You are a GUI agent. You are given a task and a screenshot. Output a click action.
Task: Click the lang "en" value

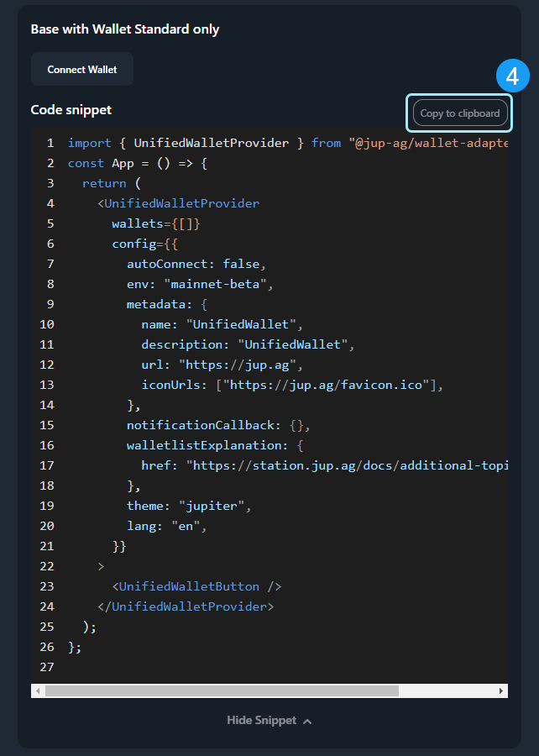click(x=188, y=526)
